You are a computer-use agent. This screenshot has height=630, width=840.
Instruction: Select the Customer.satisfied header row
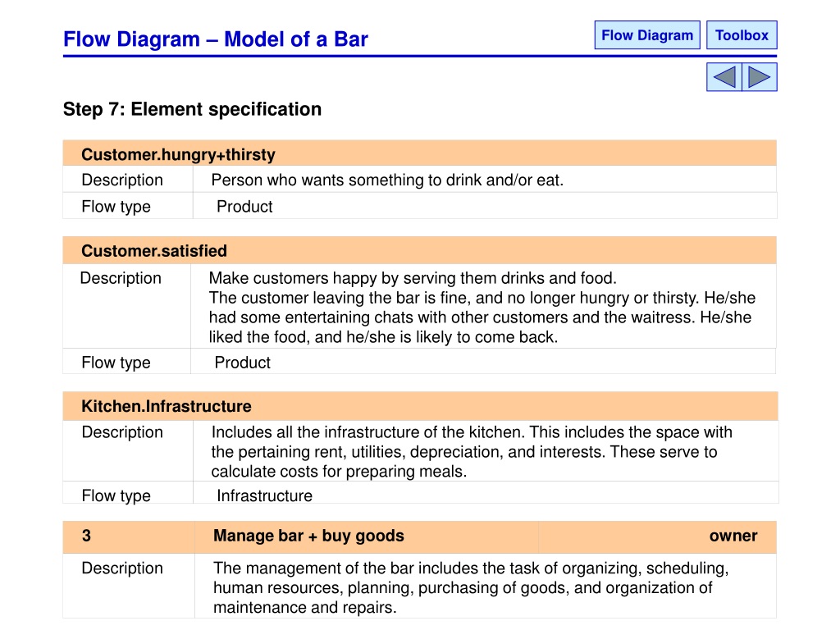tap(419, 250)
